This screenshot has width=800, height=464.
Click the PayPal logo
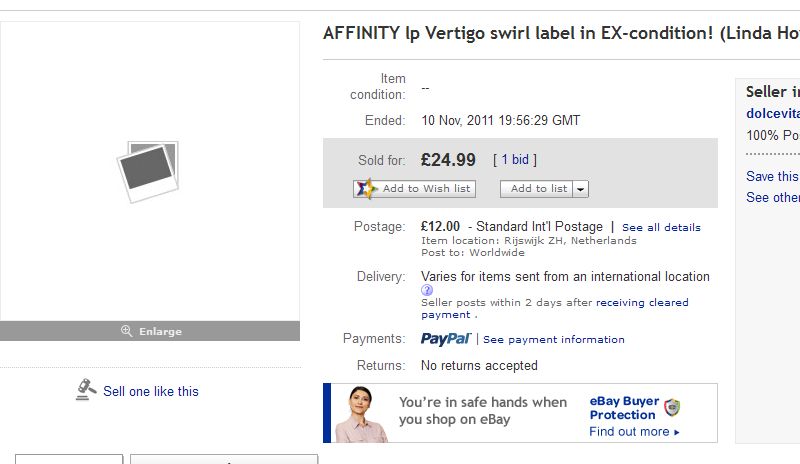[446, 339]
